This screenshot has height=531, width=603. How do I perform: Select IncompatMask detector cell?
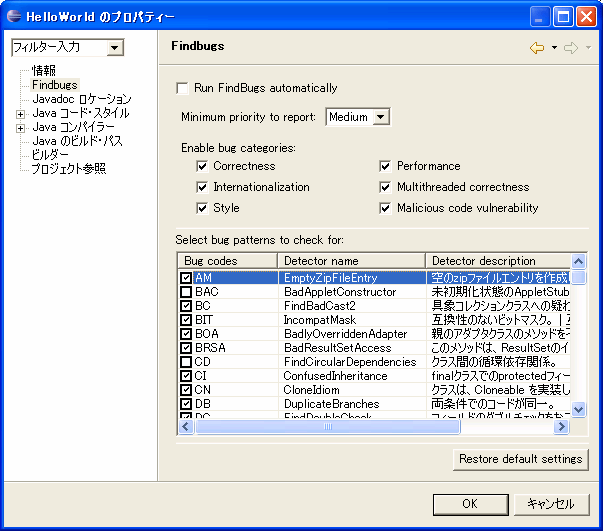[351, 320]
